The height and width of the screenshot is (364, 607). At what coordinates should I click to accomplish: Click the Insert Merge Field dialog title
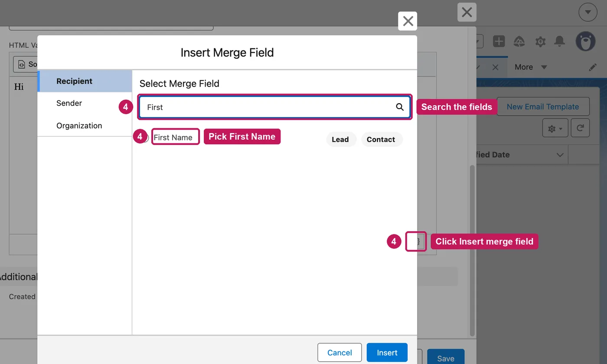(227, 53)
